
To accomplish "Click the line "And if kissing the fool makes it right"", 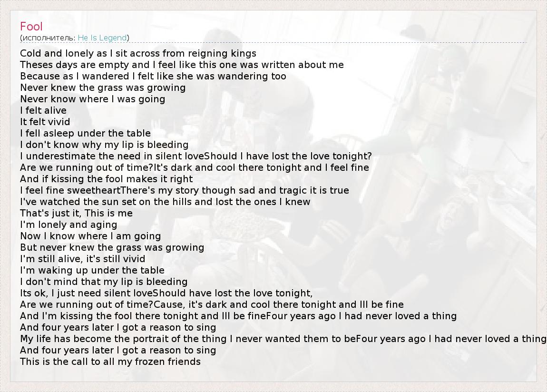I will point(107,179).
